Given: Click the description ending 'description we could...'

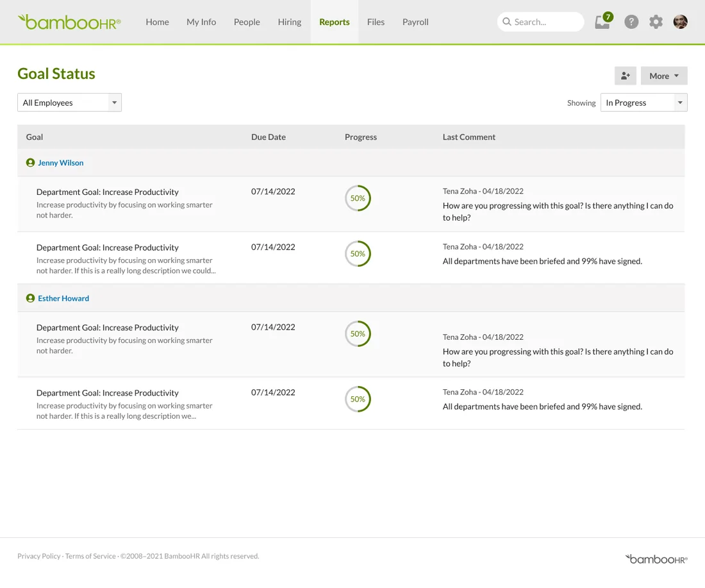Looking at the screenshot, I should 126,265.
